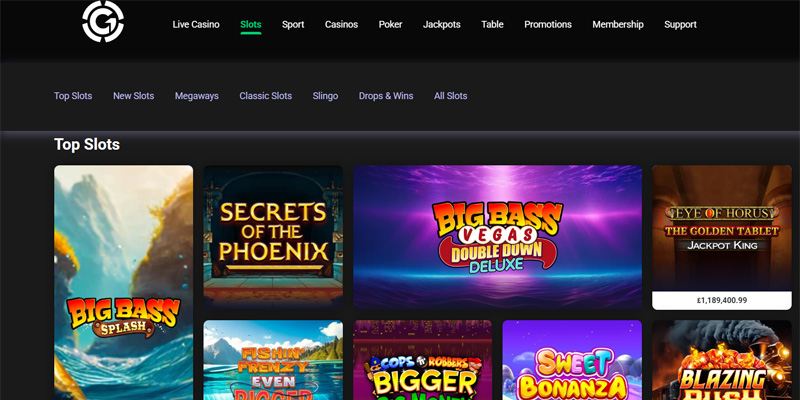Go to the Sport section
Image resolution: width=800 pixels, height=400 pixels.
pyautogui.click(x=293, y=24)
